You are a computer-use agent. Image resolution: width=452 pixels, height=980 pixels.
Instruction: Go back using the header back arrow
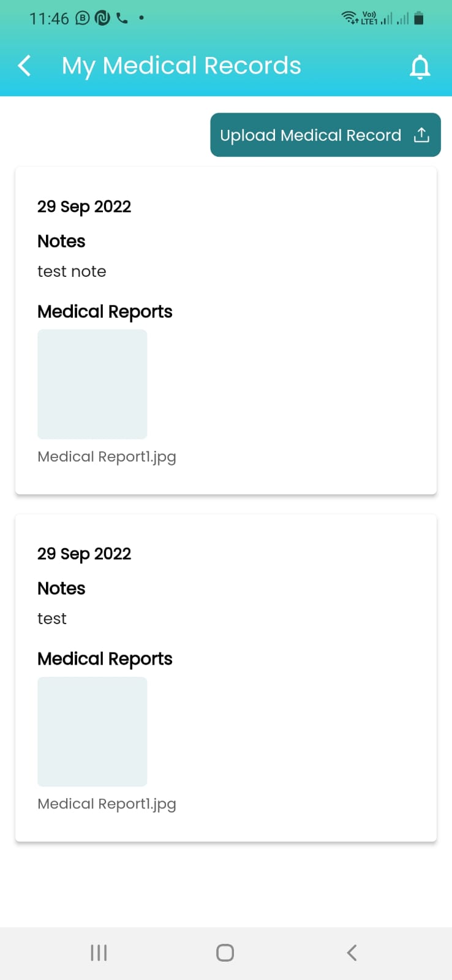24,66
